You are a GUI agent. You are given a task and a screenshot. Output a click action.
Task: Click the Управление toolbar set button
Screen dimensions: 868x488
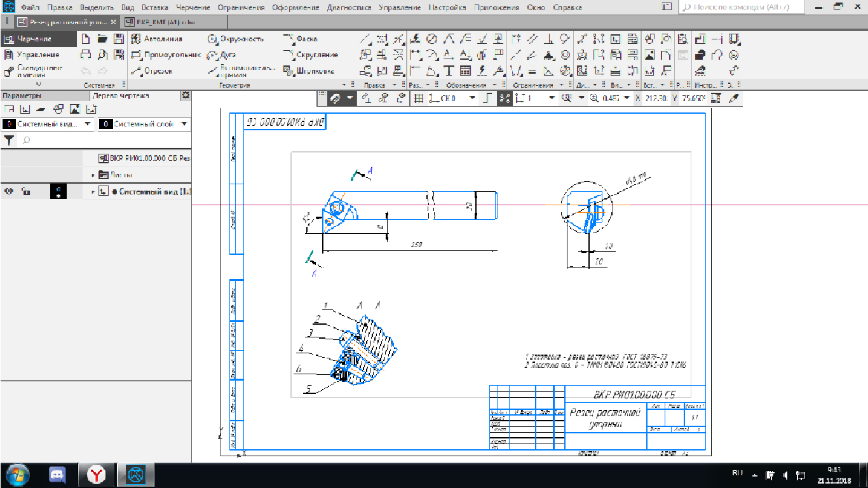tap(32, 55)
